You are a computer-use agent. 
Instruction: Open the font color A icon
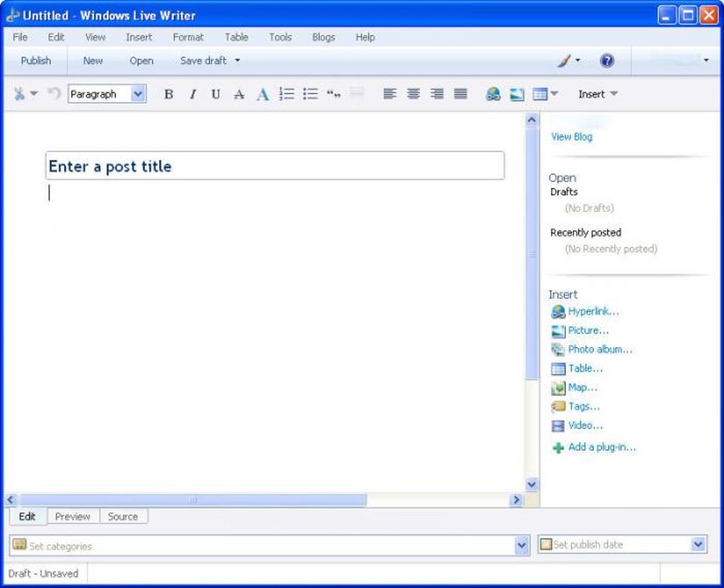click(263, 94)
